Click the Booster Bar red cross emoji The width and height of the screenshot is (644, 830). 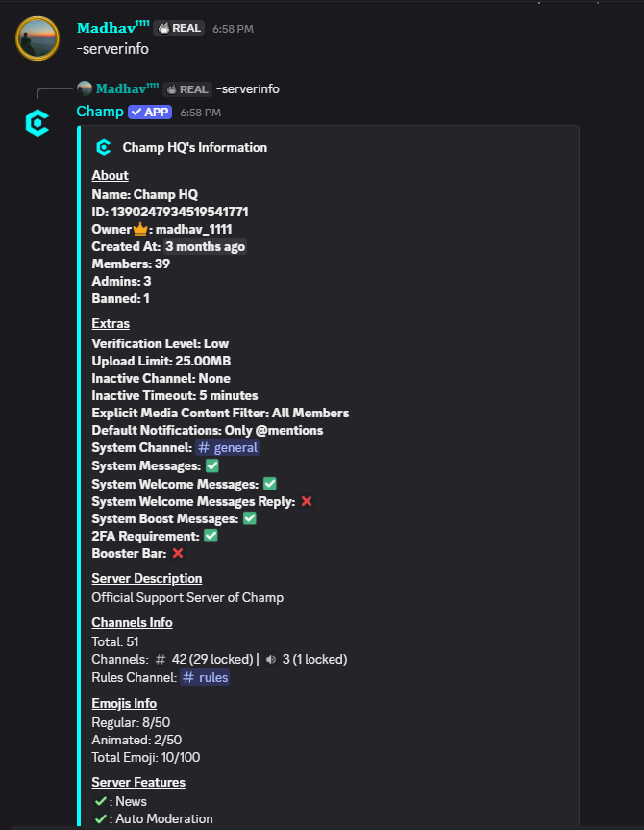(x=177, y=553)
